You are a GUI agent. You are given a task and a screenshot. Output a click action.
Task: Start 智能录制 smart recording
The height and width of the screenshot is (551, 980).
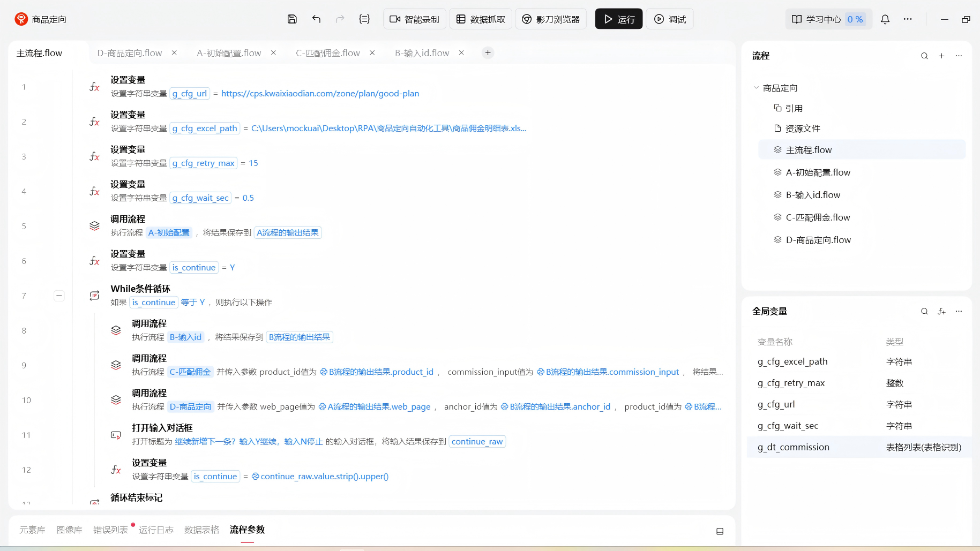pyautogui.click(x=414, y=19)
